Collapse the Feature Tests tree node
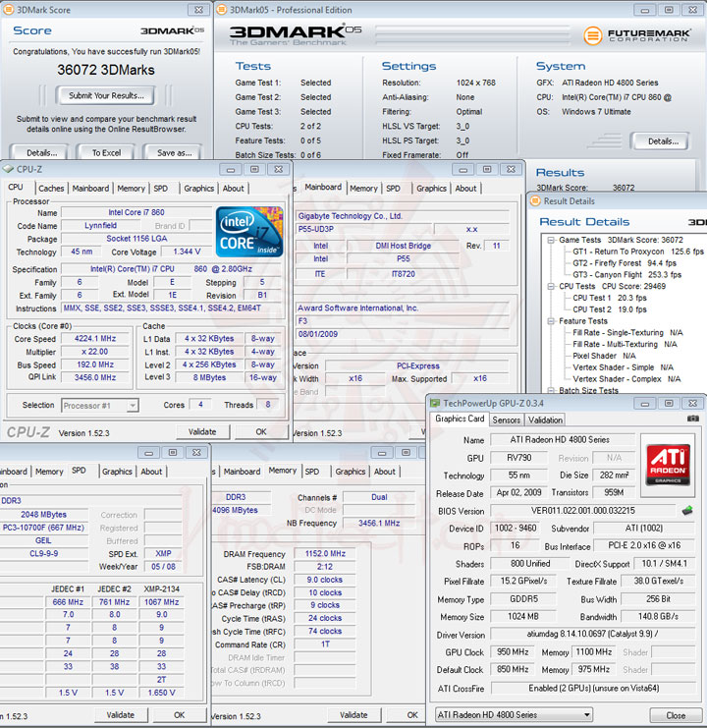The width and height of the screenshot is (707, 728). coord(551,321)
